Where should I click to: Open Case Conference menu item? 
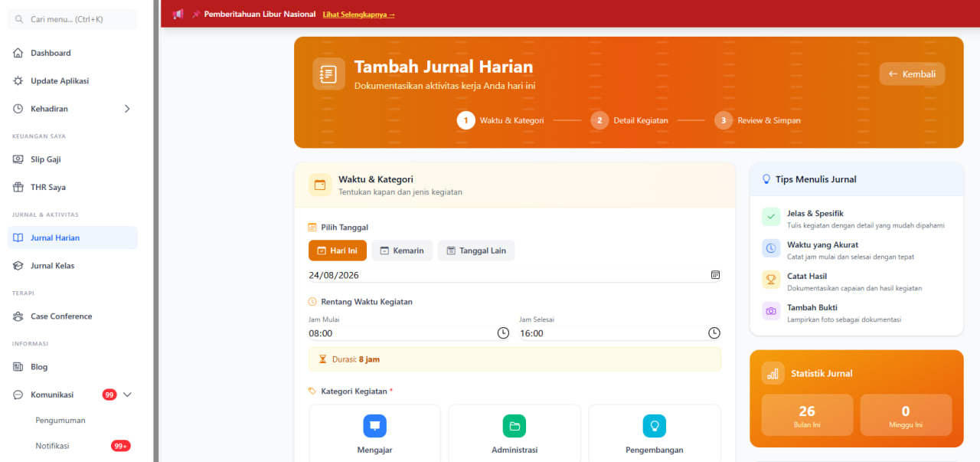tap(73, 316)
